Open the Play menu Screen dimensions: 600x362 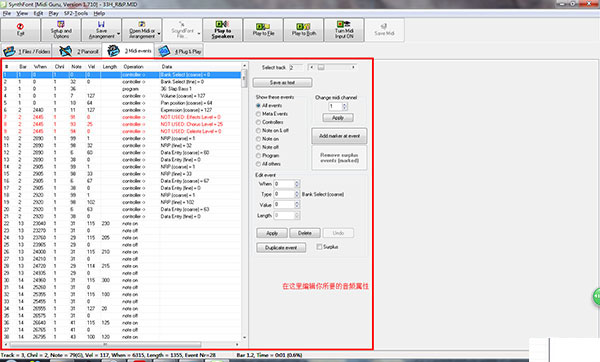point(54,13)
